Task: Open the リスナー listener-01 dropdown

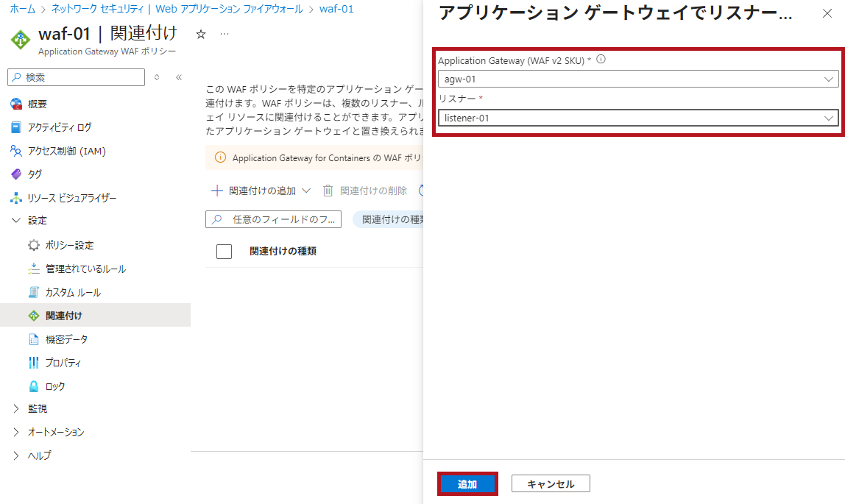Action: 637,118
